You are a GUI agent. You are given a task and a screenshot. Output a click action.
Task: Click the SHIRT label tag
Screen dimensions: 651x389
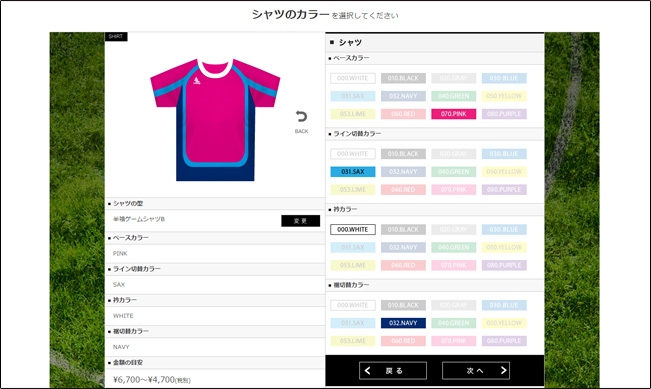tap(116, 37)
